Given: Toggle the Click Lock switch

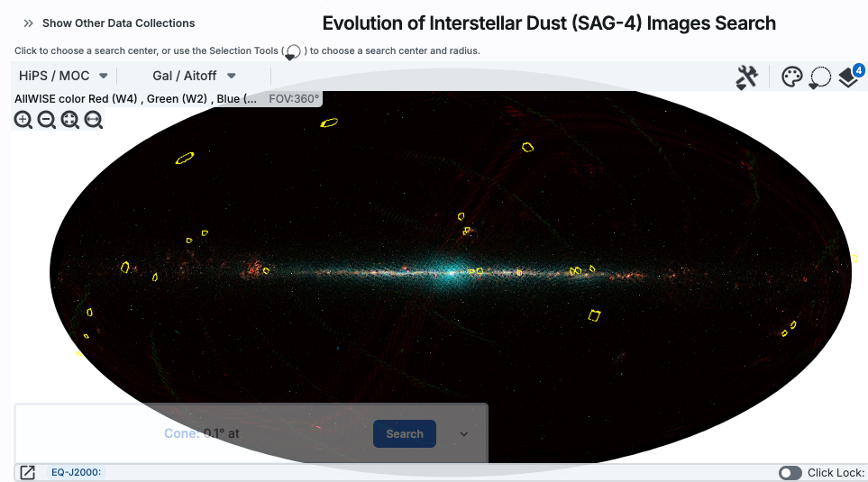Looking at the screenshot, I should click(790, 473).
